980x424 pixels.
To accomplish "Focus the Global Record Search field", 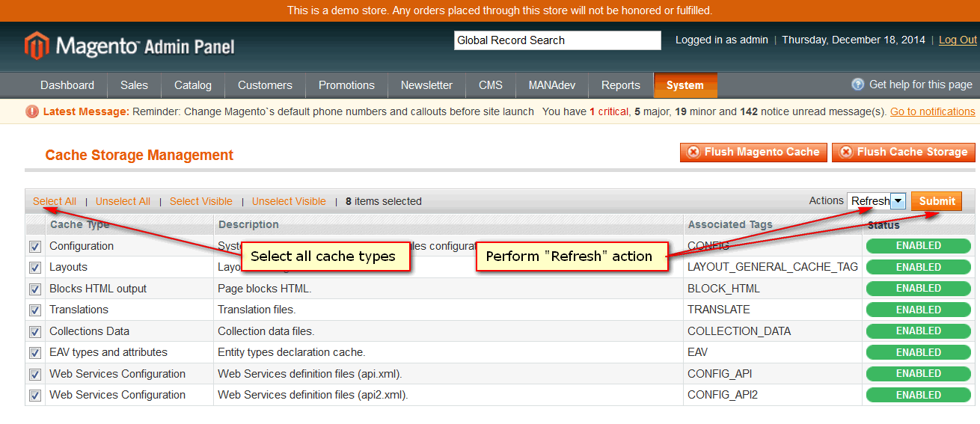I will pos(557,40).
